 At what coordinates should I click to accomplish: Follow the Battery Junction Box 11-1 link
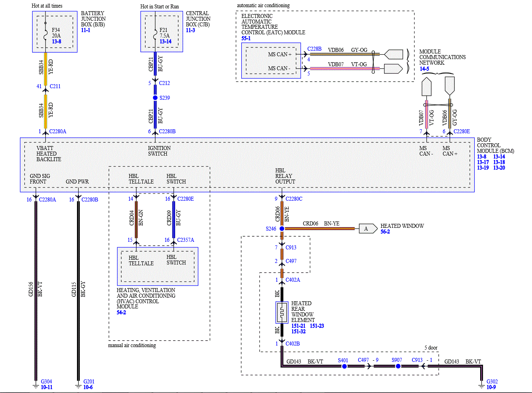point(85,30)
